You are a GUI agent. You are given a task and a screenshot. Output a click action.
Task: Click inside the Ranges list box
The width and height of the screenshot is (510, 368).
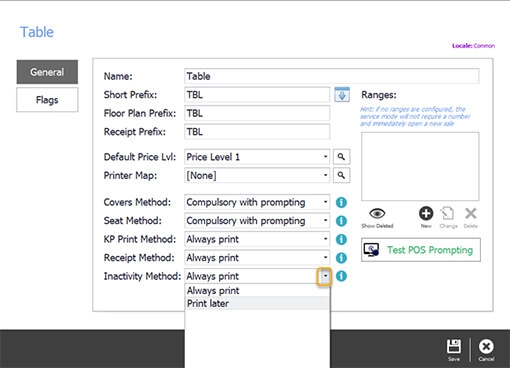[x=420, y=166]
